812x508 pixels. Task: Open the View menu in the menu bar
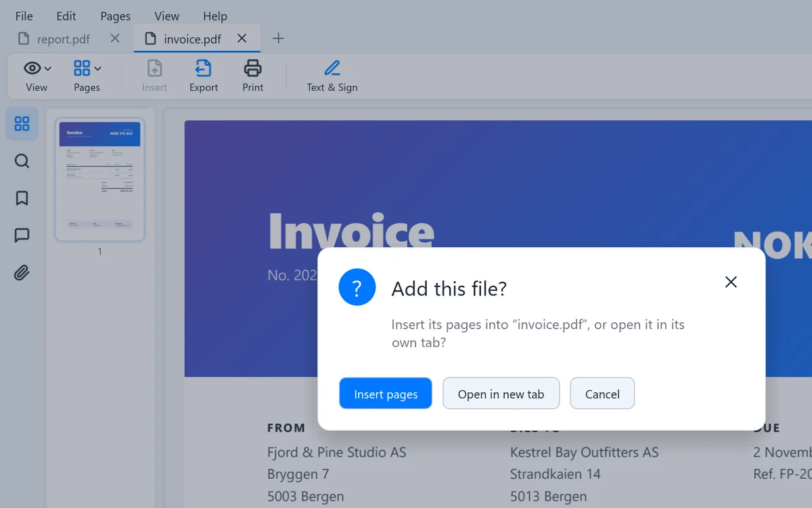[166, 16]
